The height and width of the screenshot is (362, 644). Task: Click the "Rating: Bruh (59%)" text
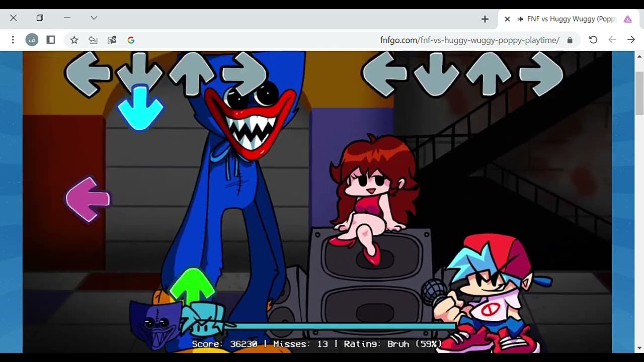pos(393,344)
